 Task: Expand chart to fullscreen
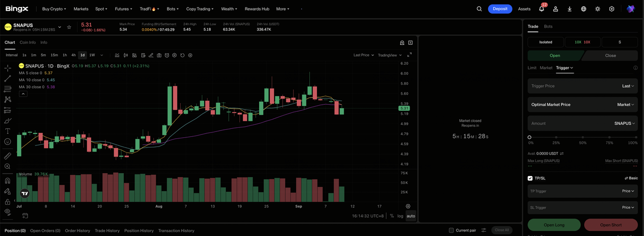click(409, 55)
